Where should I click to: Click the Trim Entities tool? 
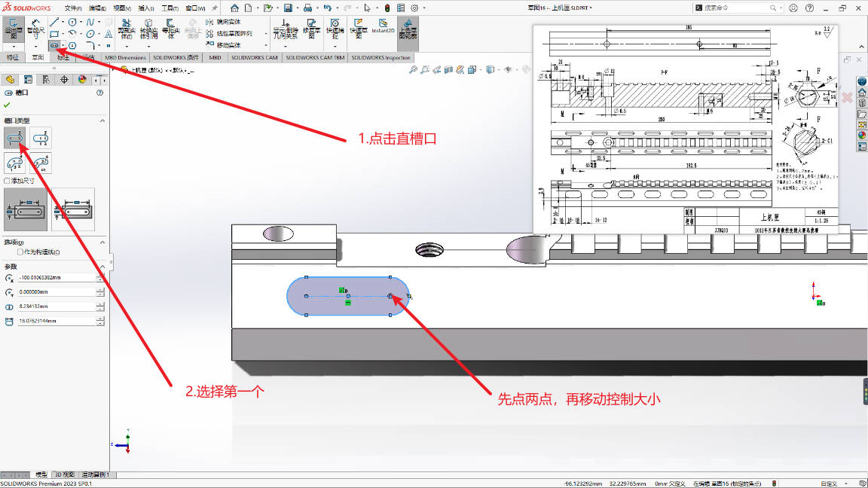pos(127,29)
